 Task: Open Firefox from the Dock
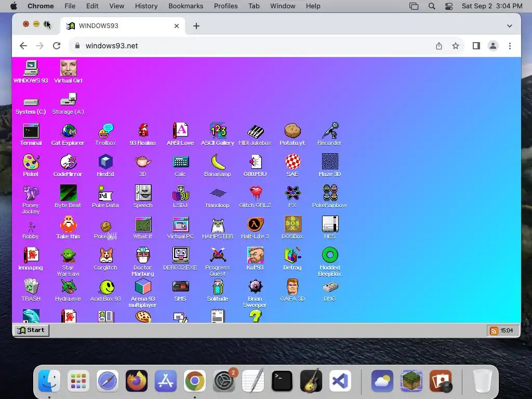[x=137, y=381]
